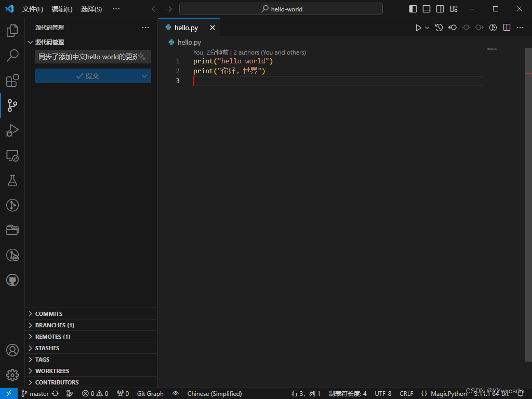Screen dimensions: 532x399
Task: Open the GitLens Inspect view
Action: tap(12, 255)
